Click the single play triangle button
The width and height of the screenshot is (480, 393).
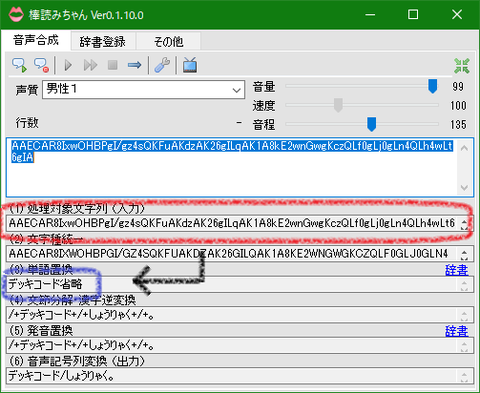coord(68,65)
